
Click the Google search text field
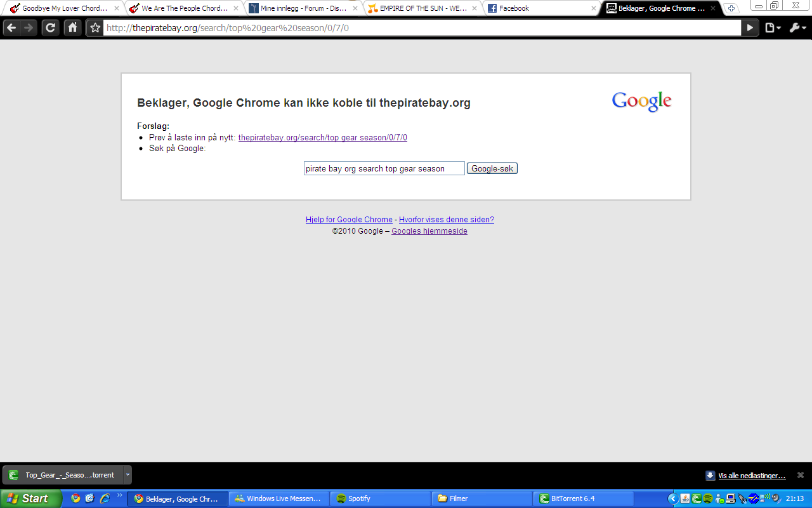(384, 168)
